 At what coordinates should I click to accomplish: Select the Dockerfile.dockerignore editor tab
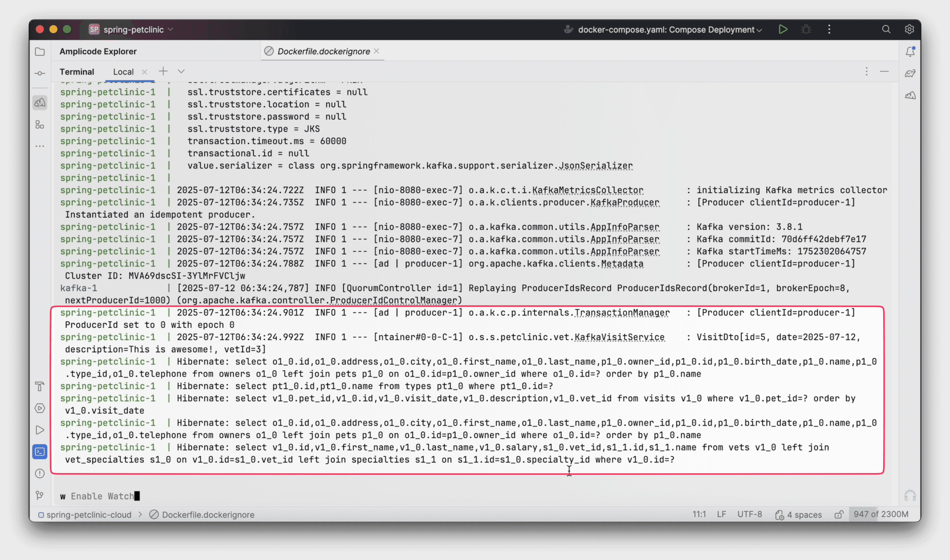pyautogui.click(x=323, y=51)
